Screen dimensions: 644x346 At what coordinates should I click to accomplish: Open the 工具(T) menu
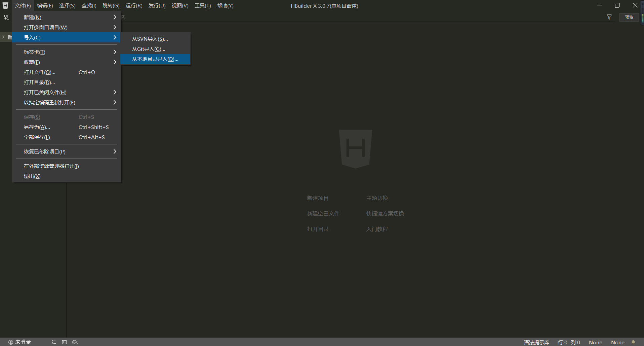202,6
